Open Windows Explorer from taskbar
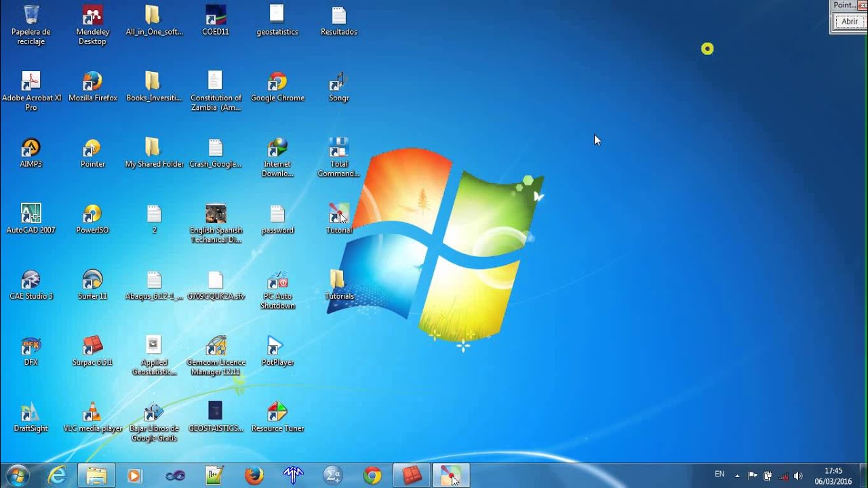 (96, 476)
